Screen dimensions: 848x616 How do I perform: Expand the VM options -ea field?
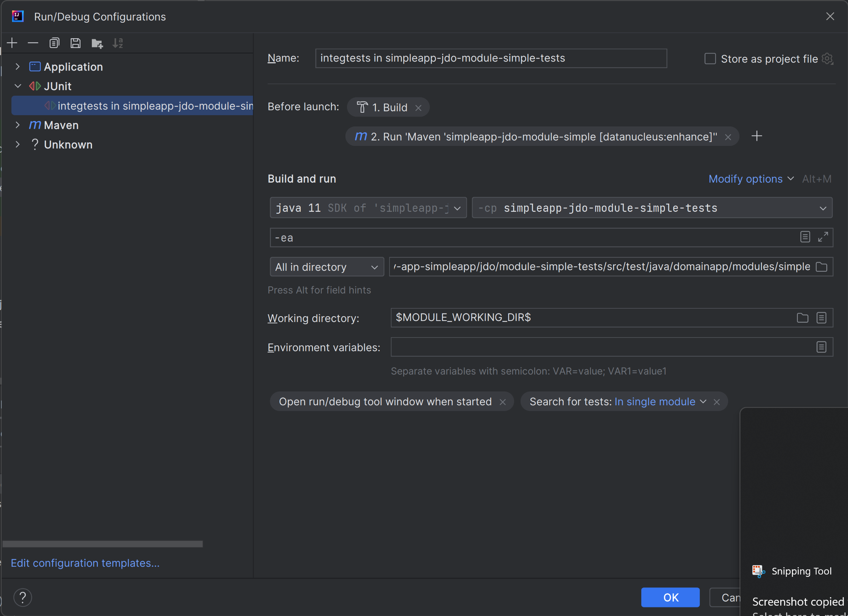[823, 237]
